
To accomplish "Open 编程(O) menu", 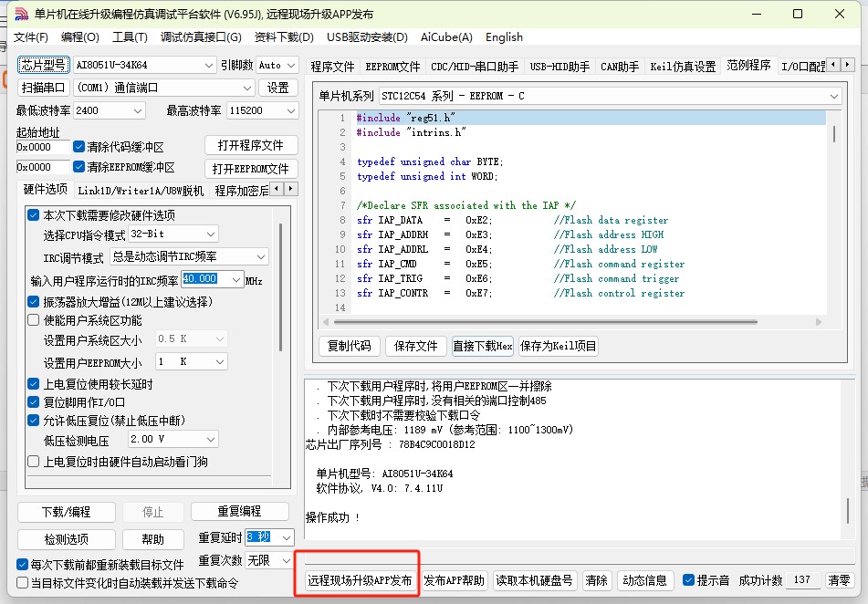I will [x=79, y=37].
